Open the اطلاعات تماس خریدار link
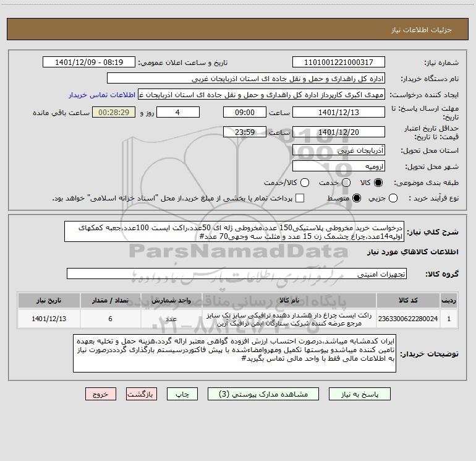476x461 pixels. [x=102, y=95]
